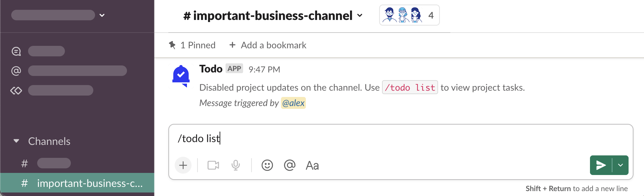Send the message with green arrow
This screenshot has height=196, width=644.
pyautogui.click(x=601, y=165)
